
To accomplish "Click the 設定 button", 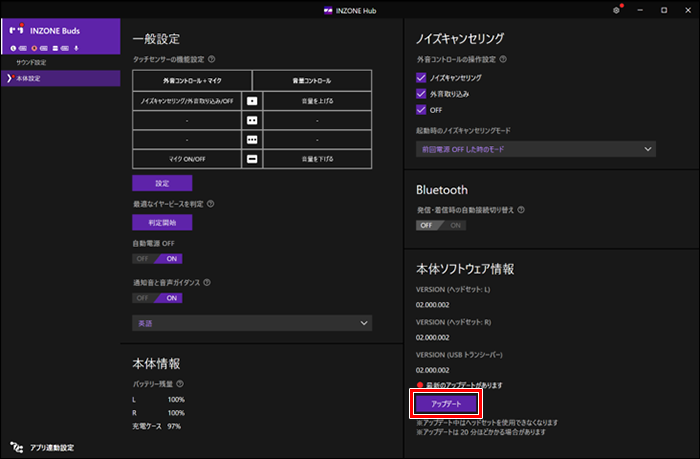I will [x=162, y=183].
